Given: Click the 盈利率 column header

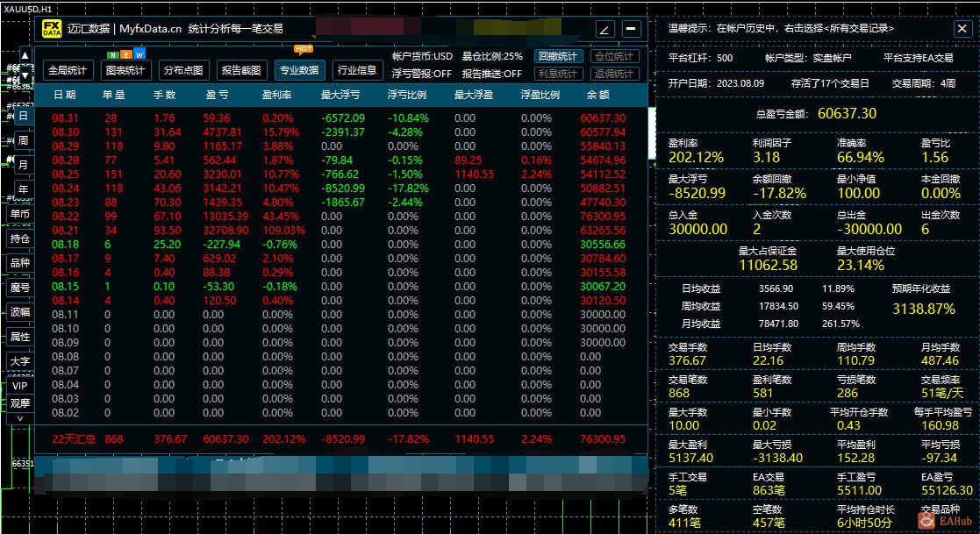Looking at the screenshot, I should 278,95.
